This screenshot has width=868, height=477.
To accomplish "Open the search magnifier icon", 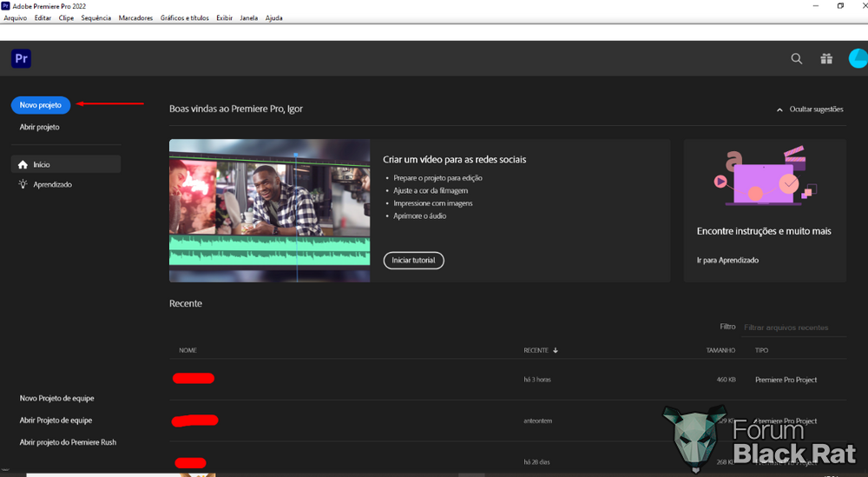I will tap(796, 59).
